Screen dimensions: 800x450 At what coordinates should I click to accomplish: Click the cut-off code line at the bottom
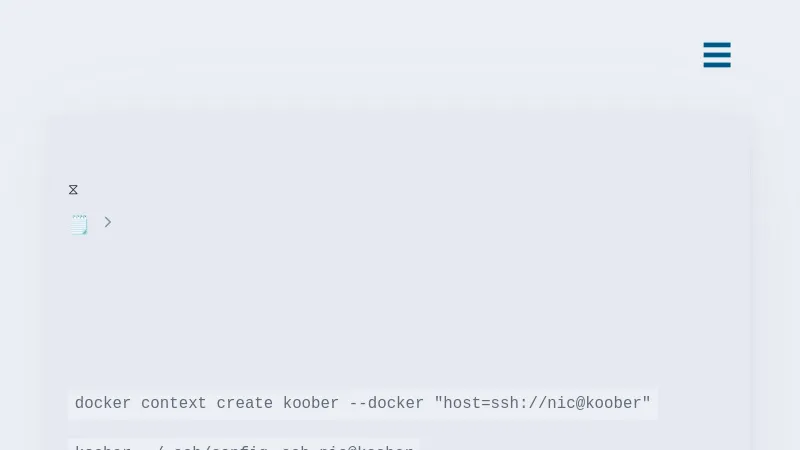pos(244,446)
